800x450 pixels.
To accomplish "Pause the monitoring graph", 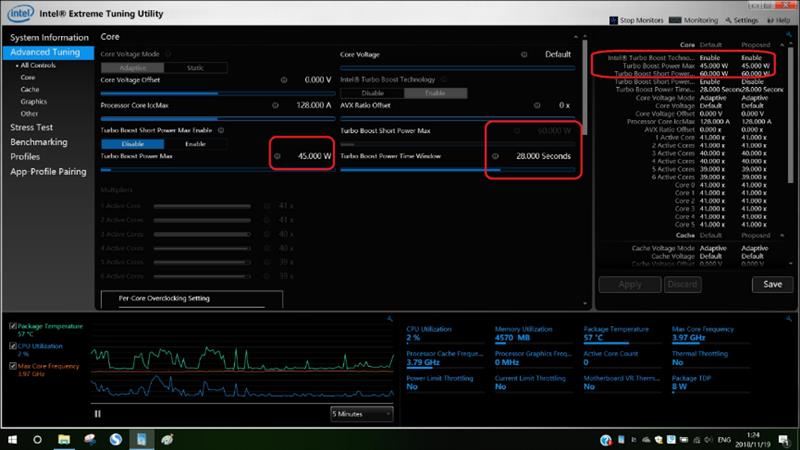I will coord(97,414).
